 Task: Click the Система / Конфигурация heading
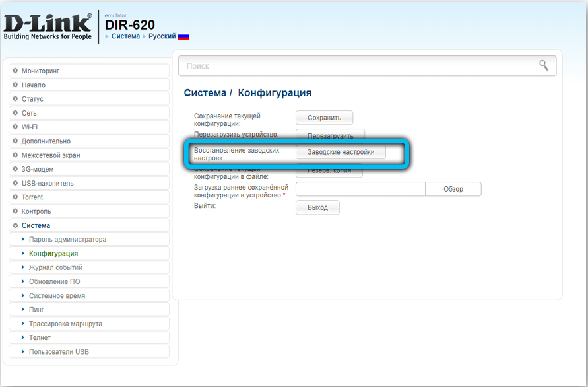click(x=247, y=92)
